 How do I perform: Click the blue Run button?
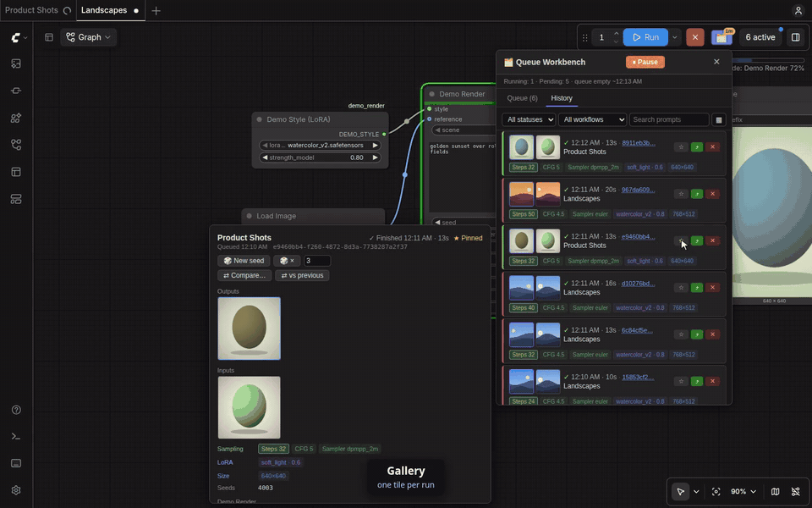point(645,37)
